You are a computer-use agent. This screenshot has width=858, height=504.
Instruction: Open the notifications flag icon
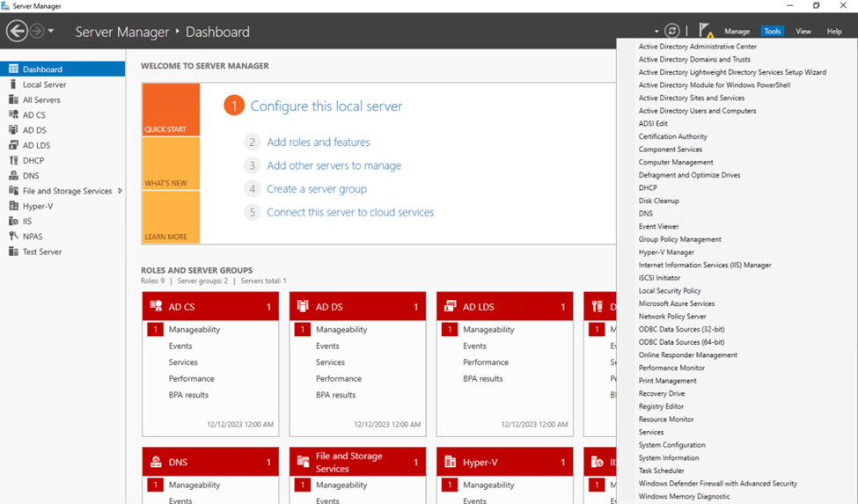(x=706, y=31)
